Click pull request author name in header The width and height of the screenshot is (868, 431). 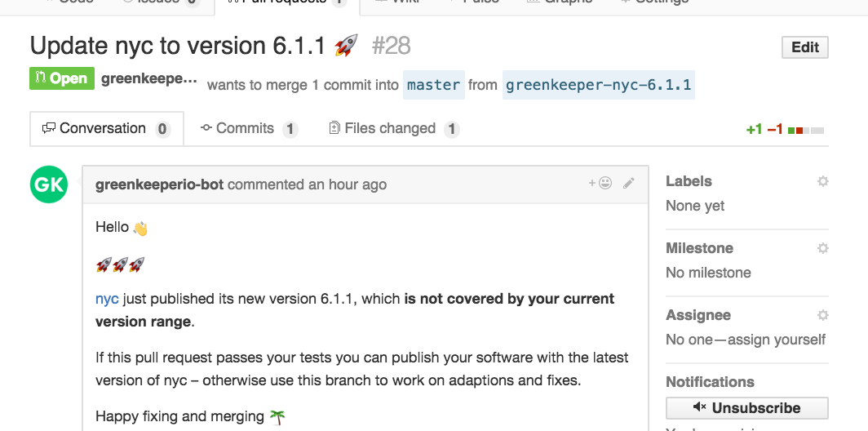[149, 78]
